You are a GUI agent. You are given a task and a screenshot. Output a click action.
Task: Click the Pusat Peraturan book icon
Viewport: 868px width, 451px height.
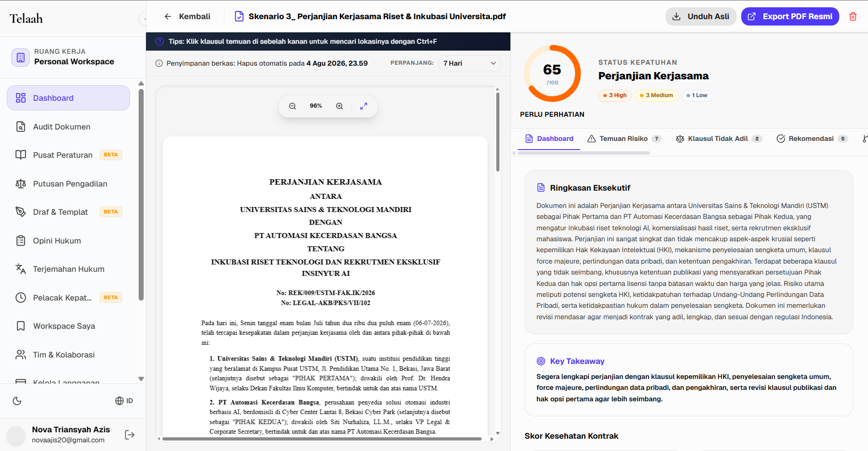[21, 155]
